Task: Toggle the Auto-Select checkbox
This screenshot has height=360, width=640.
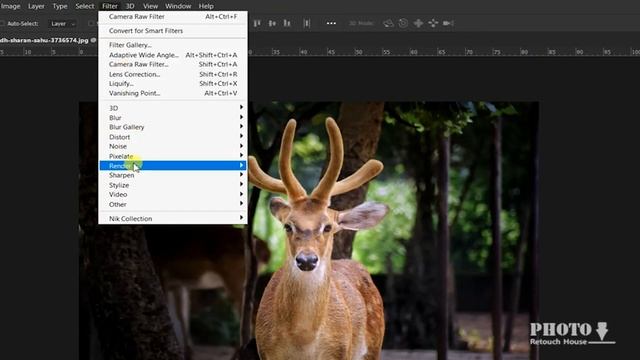Action: (2, 24)
